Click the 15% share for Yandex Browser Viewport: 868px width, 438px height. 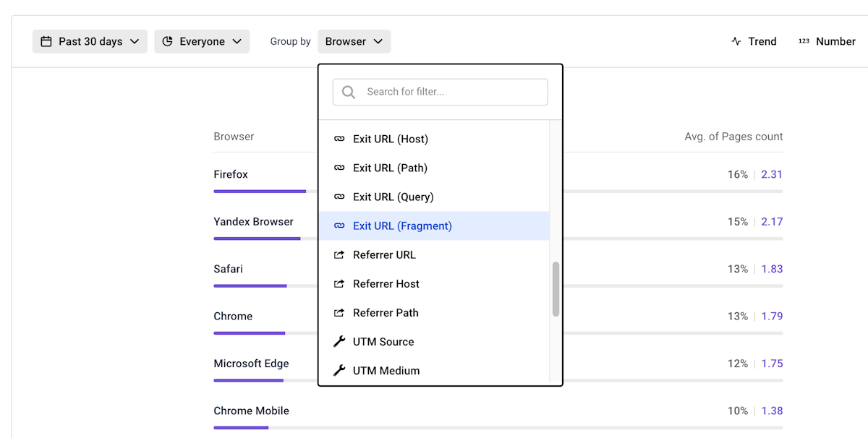tap(738, 222)
